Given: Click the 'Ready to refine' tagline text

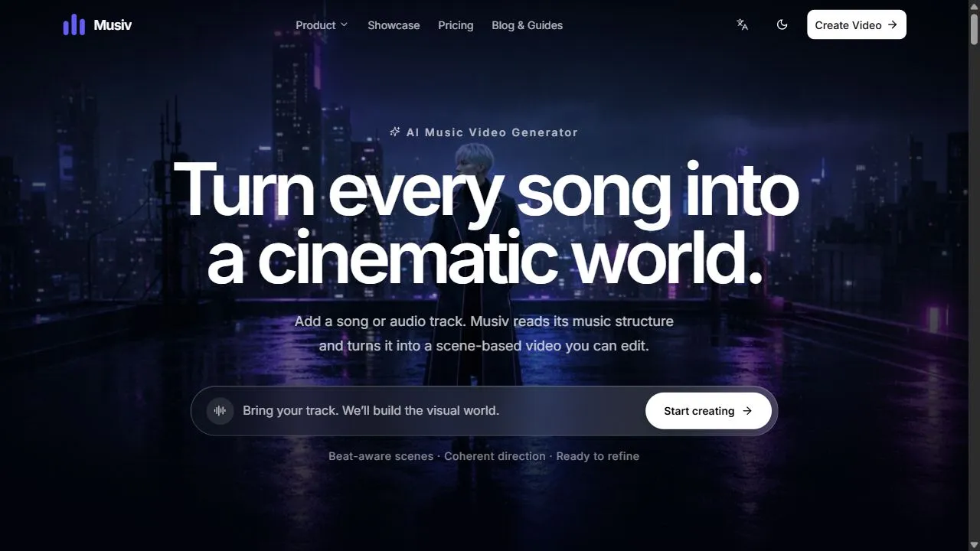Looking at the screenshot, I should pyautogui.click(x=598, y=456).
